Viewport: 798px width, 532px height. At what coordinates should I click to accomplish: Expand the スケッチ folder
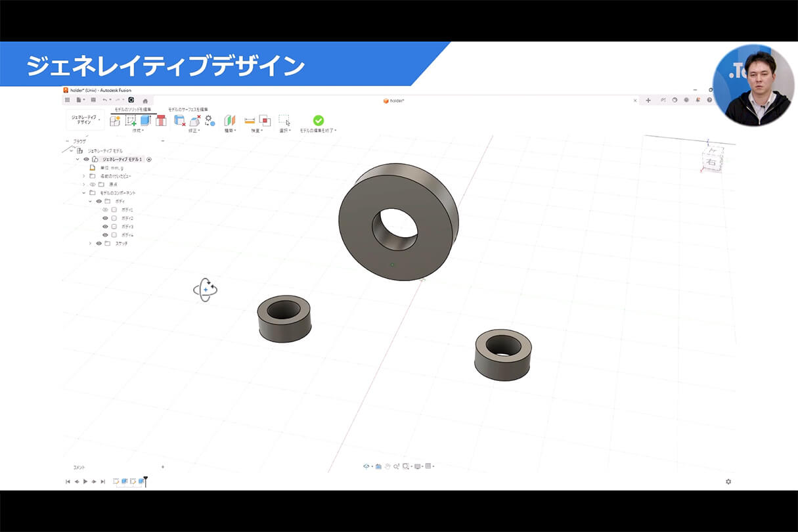click(91, 244)
